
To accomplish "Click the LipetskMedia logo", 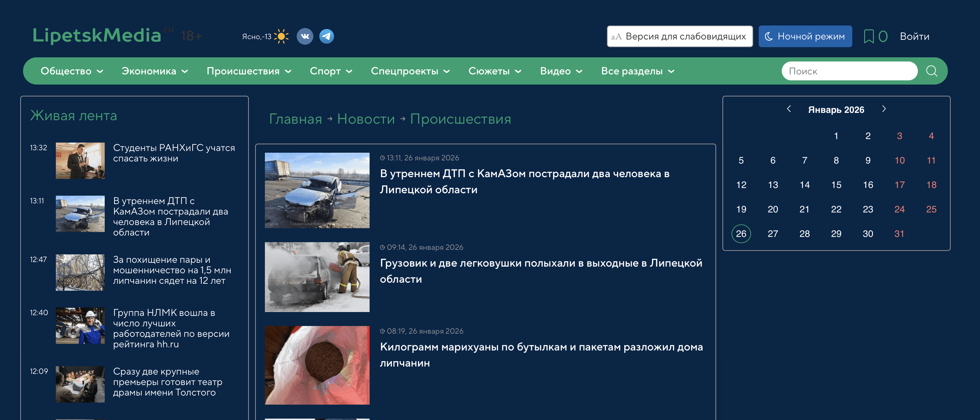I will (97, 35).
